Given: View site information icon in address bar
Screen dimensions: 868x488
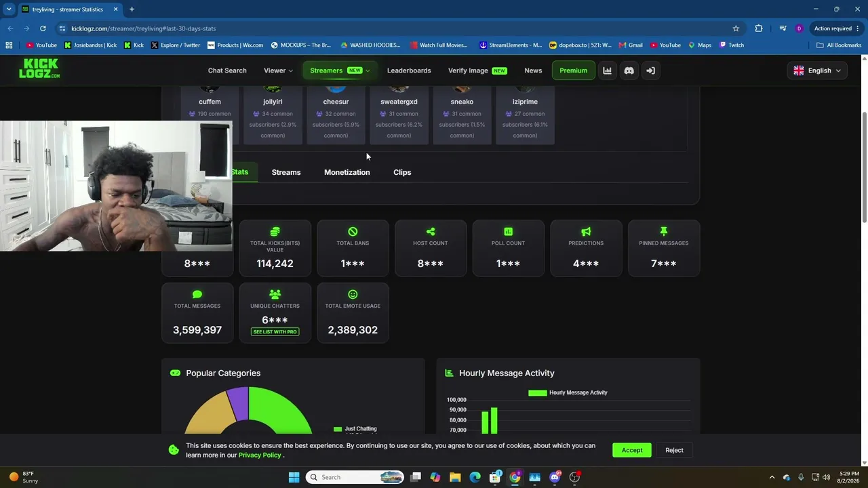Looking at the screenshot, I should coord(62,28).
